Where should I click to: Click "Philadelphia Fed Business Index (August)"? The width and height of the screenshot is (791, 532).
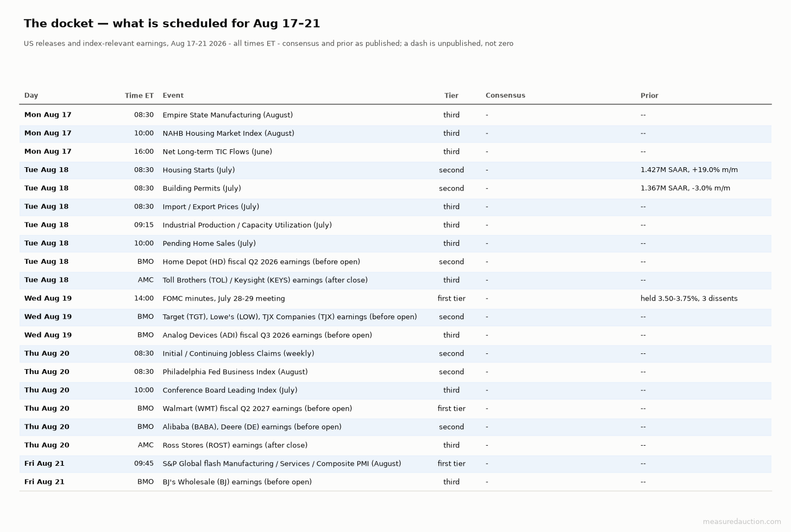(235, 372)
